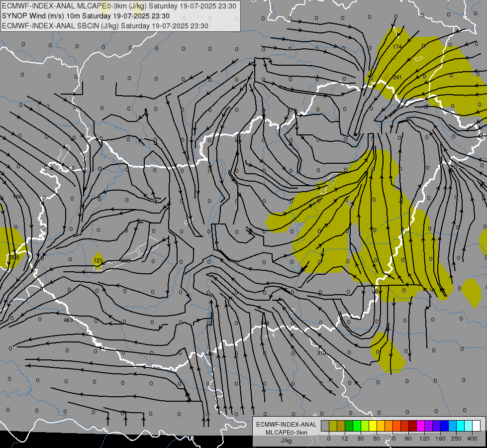The width and height of the screenshot is (487, 448).
Task: Click the 'SYNOP Wind (m/s) 10m' title line
Action: (86, 16)
